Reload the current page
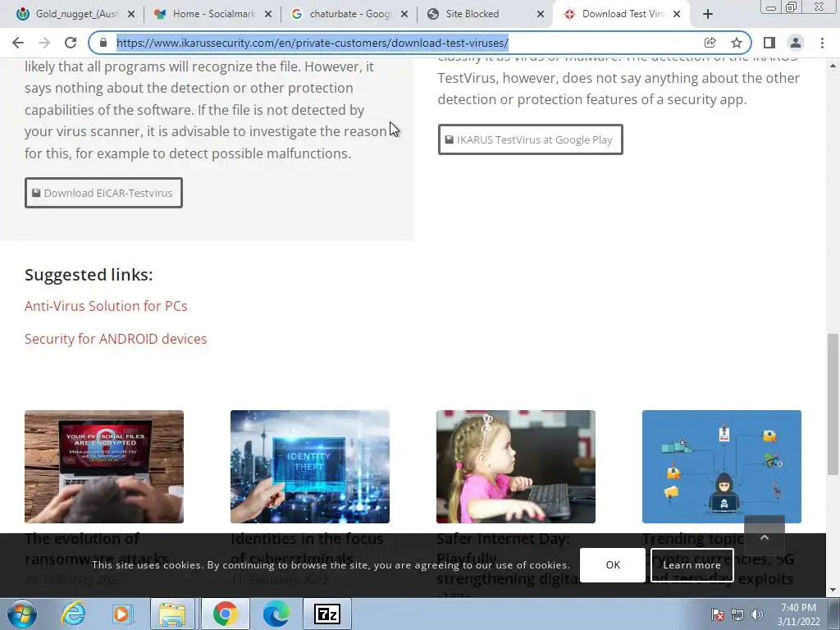The image size is (840, 630). pyautogui.click(x=71, y=43)
